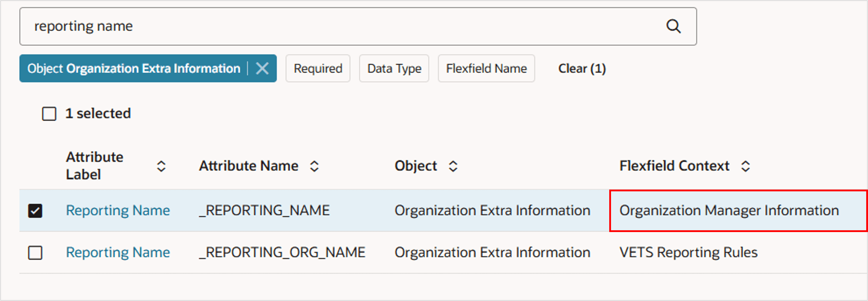Click the Object column header
The image size is (868, 301).
click(416, 166)
